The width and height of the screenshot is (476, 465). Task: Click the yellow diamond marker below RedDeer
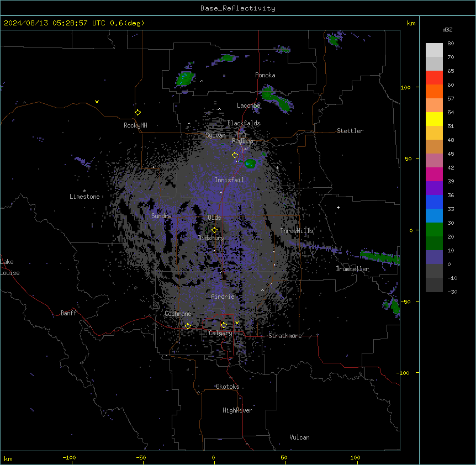235,155
